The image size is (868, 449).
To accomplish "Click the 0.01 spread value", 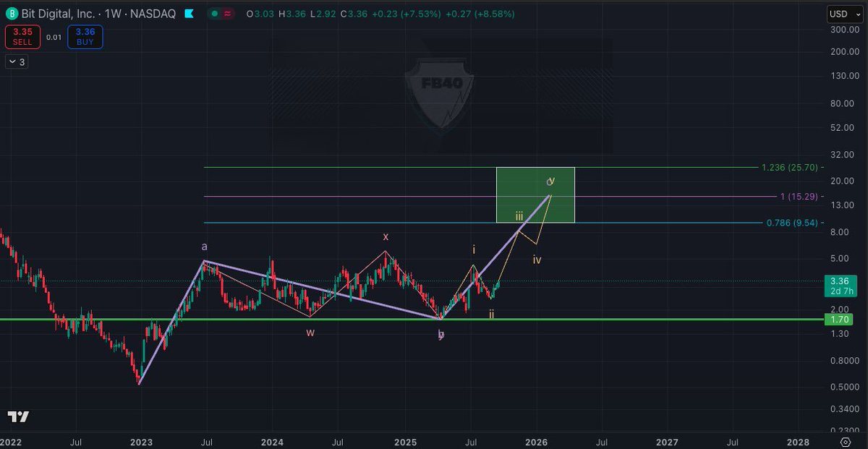I will (54, 37).
